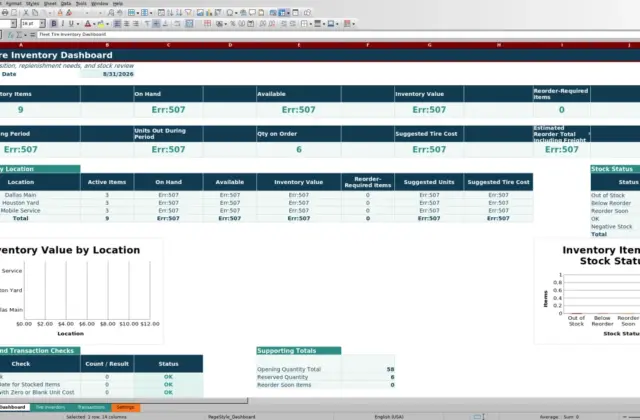Click Add Decimal Place icon

(x=262, y=24)
